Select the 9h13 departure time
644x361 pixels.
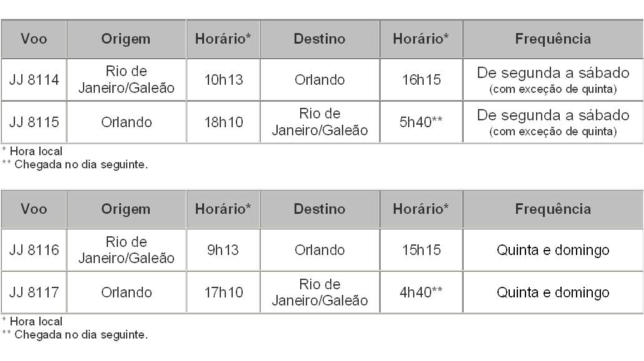223,250
